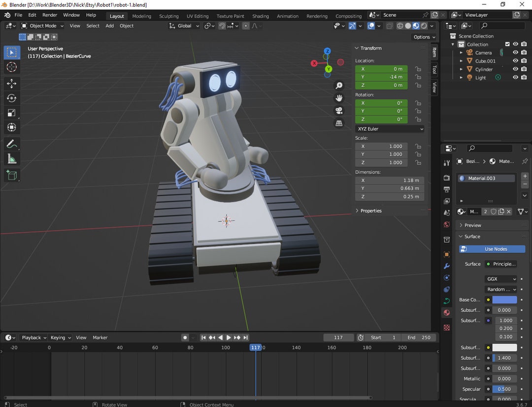Switch orthographic/perspective grid icon
This screenshot has height=407, width=532.
tap(339, 124)
